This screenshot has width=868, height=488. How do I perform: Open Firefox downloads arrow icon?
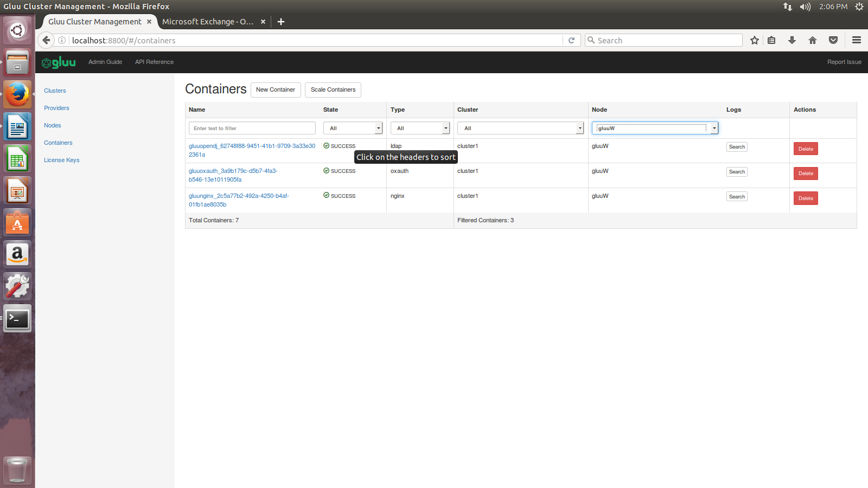click(x=792, y=40)
